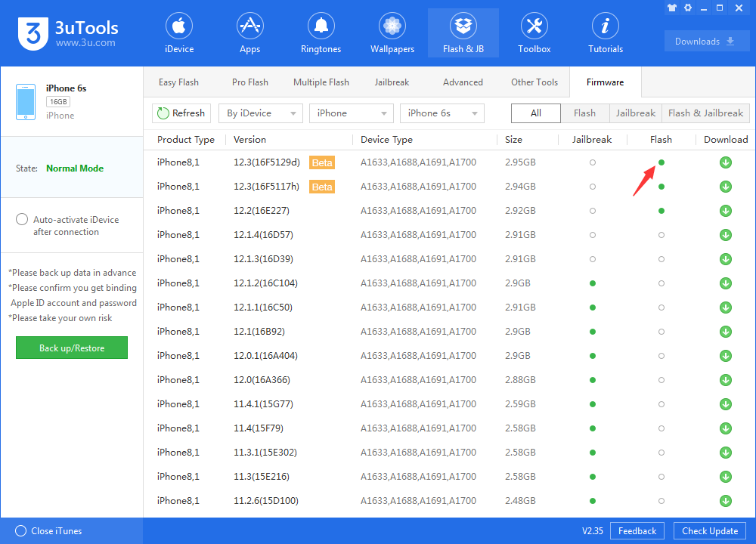Click the 3uTools logo
The width and height of the screenshot is (756, 544).
[x=33, y=33]
